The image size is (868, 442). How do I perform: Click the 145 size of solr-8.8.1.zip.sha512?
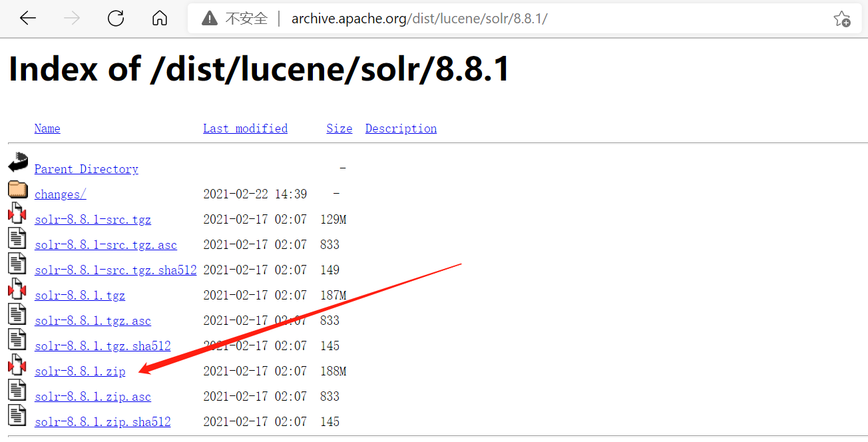pos(330,422)
